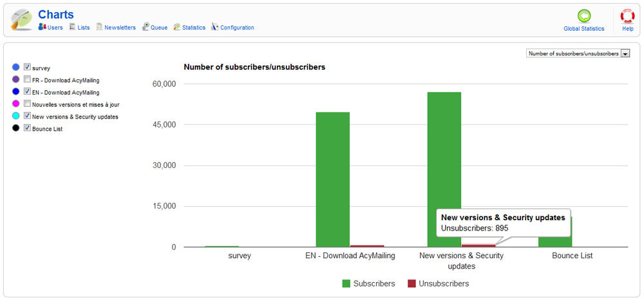Uncheck the Bounce List checkbox
644x300 pixels.
click(x=27, y=128)
